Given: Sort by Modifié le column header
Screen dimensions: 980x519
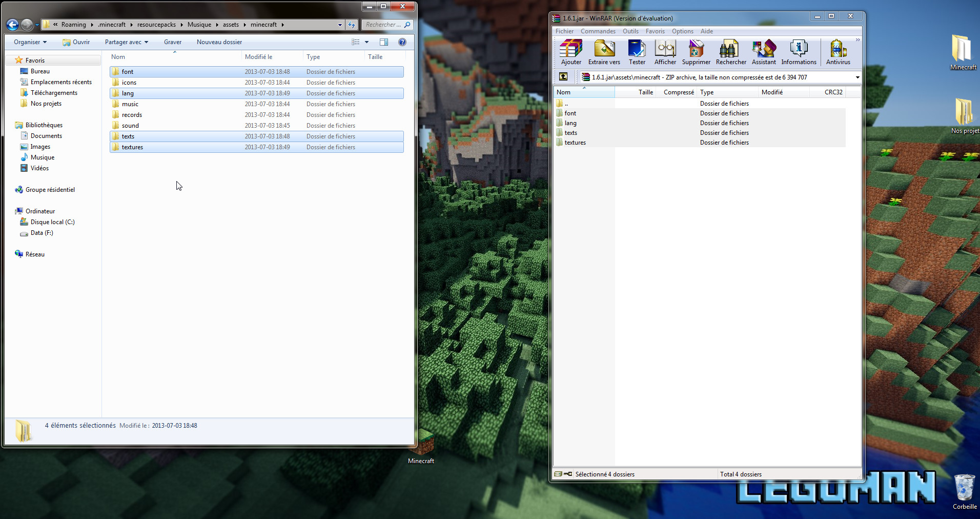Looking at the screenshot, I should (272, 57).
